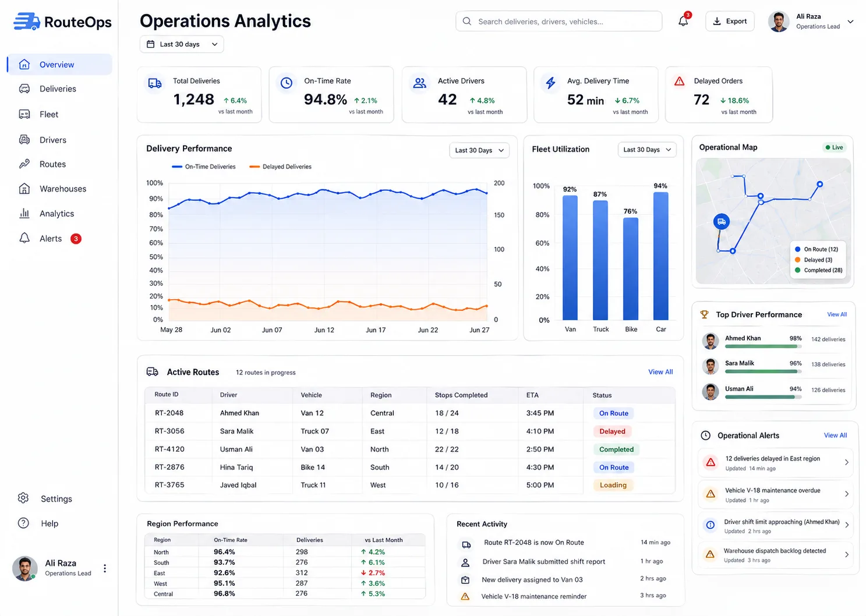Click the On-Time Rate clock icon

pos(287,83)
